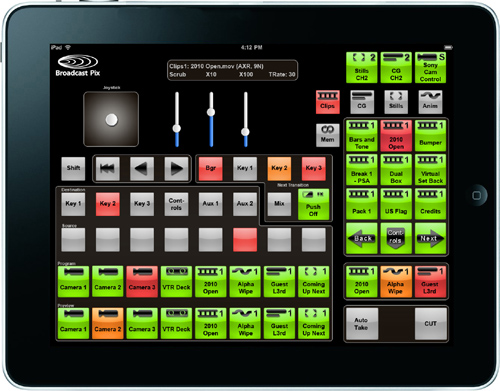500x391 pixels.
Task: Open the Mem memory button
Action: point(328,135)
